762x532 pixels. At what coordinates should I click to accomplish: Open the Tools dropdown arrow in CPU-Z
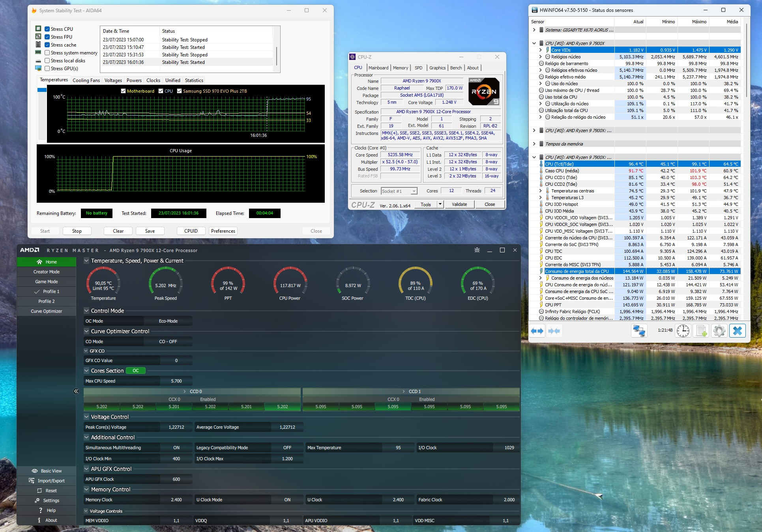[440, 204]
